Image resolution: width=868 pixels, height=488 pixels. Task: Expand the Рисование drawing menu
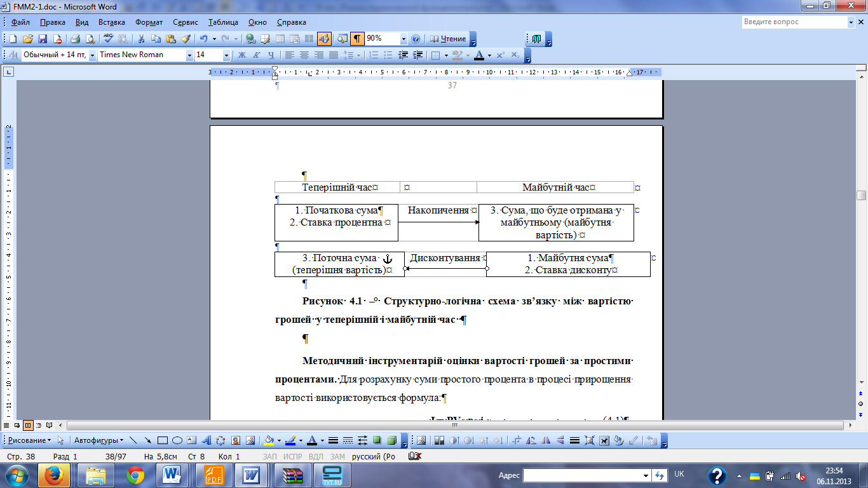point(30,440)
